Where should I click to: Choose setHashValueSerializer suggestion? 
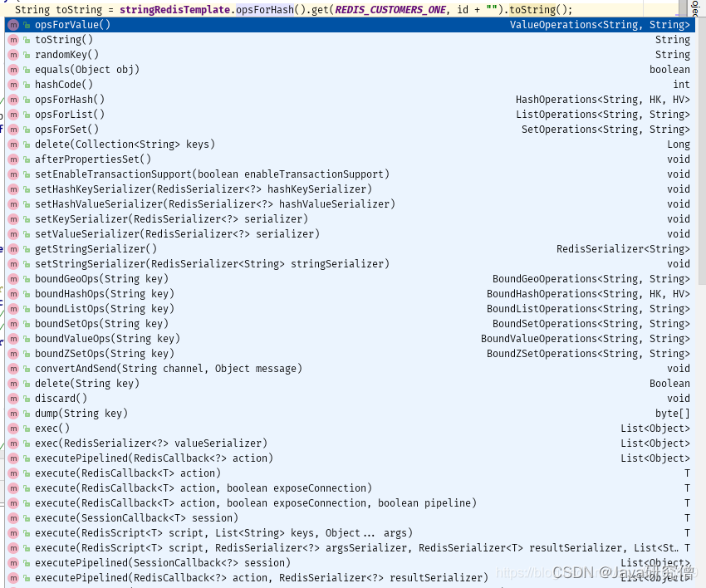click(x=350, y=204)
